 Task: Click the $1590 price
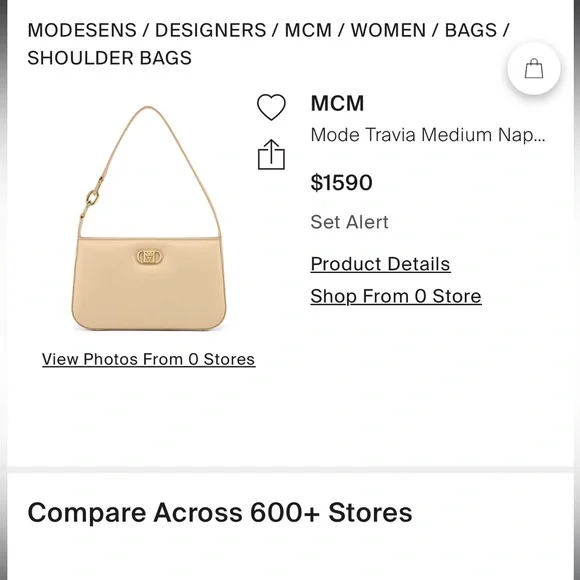341,182
